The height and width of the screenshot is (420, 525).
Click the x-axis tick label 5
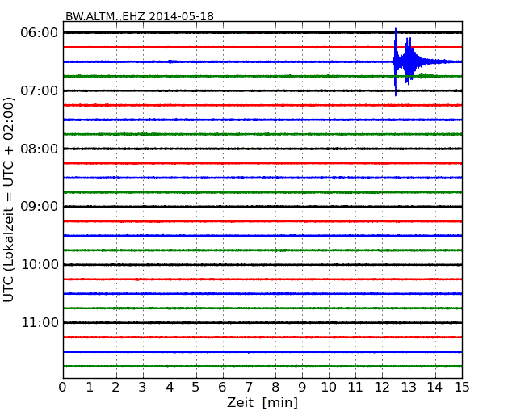(196, 387)
